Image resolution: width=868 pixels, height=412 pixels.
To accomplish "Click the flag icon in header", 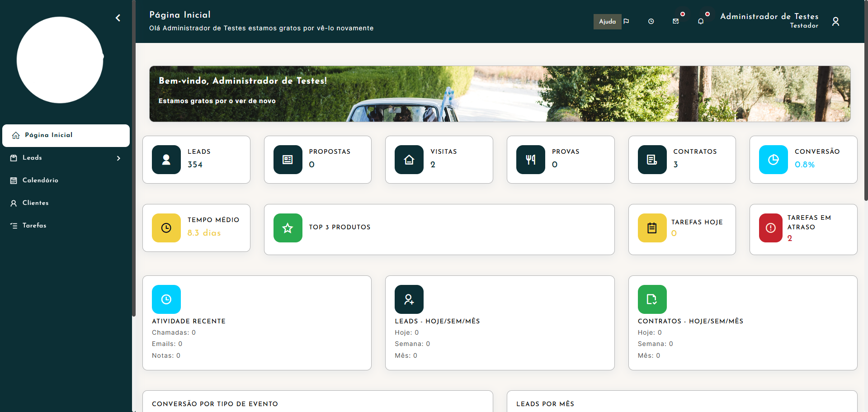I will (x=626, y=22).
